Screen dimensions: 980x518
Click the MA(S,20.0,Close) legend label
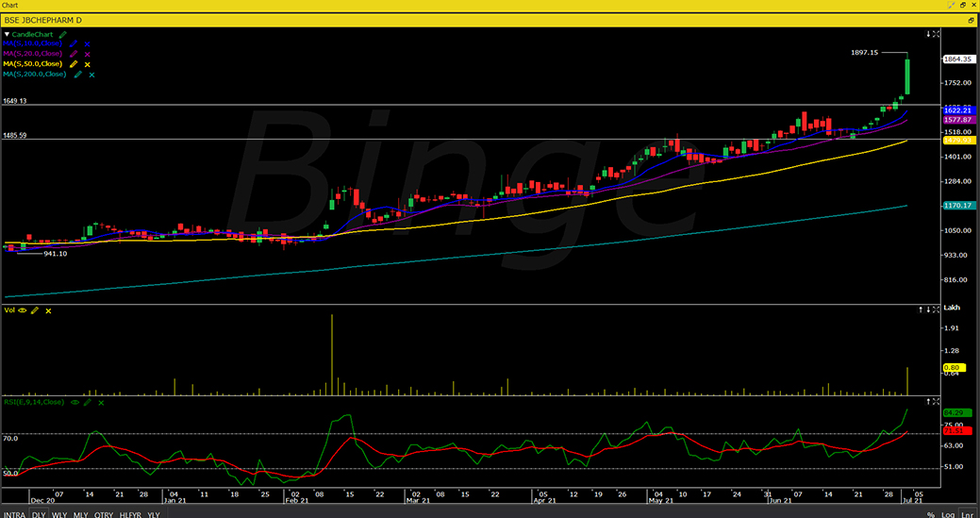coord(32,54)
